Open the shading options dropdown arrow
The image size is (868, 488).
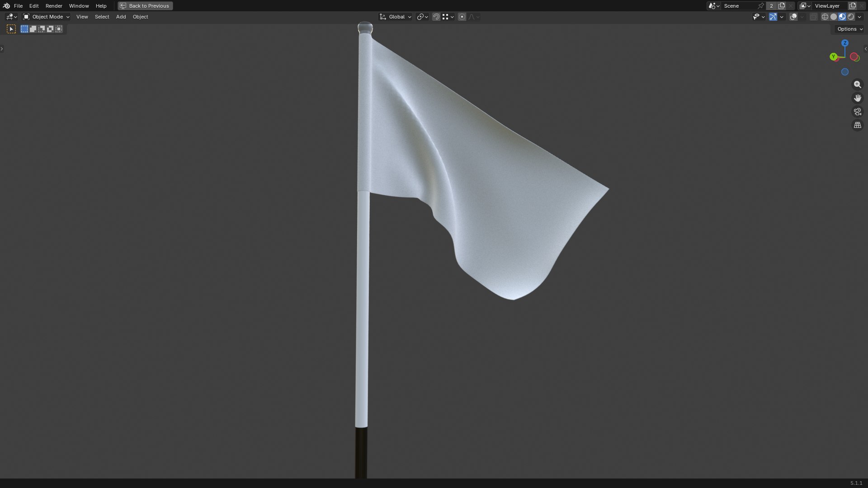tap(859, 17)
